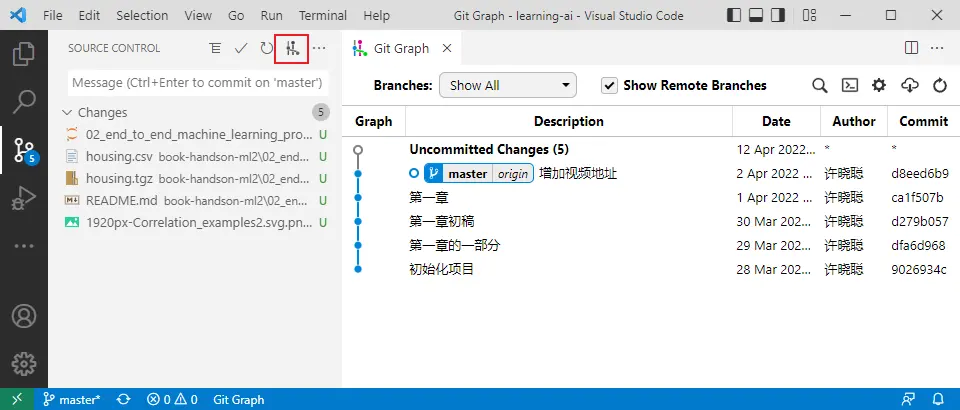Open the Explorer view in activity bar
960x410 pixels.
[24, 54]
